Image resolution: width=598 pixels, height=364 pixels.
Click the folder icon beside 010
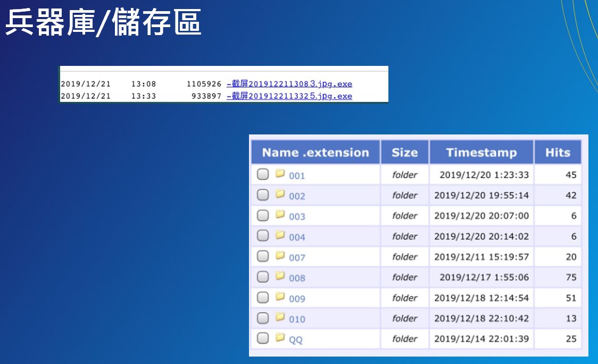[x=280, y=317]
